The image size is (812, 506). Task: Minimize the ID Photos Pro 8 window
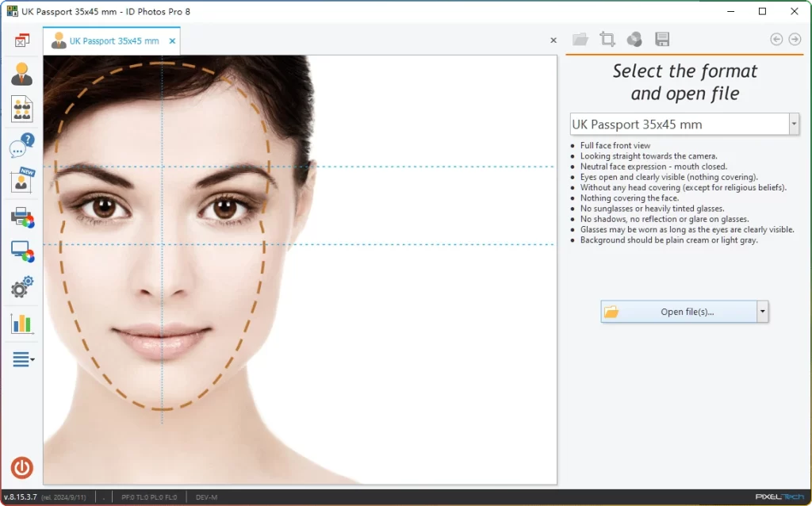(x=730, y=11)
